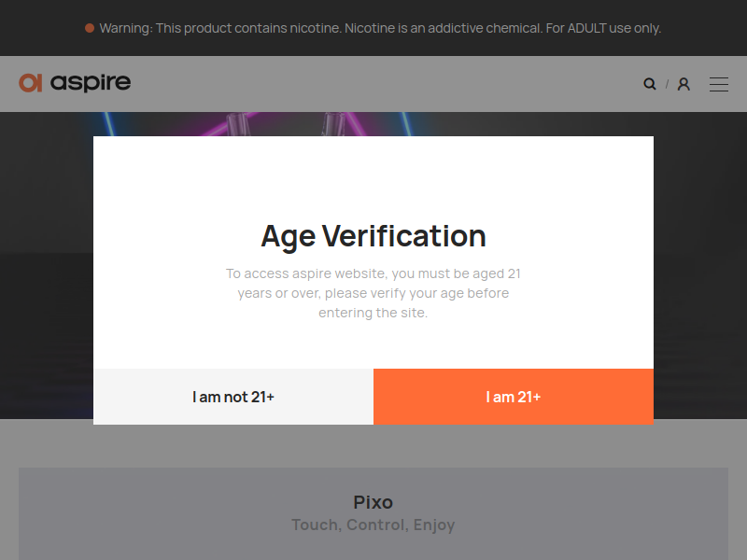The image size is (747, 560).
Task: Open the hamburger menu icon
Action: (719, 84)
